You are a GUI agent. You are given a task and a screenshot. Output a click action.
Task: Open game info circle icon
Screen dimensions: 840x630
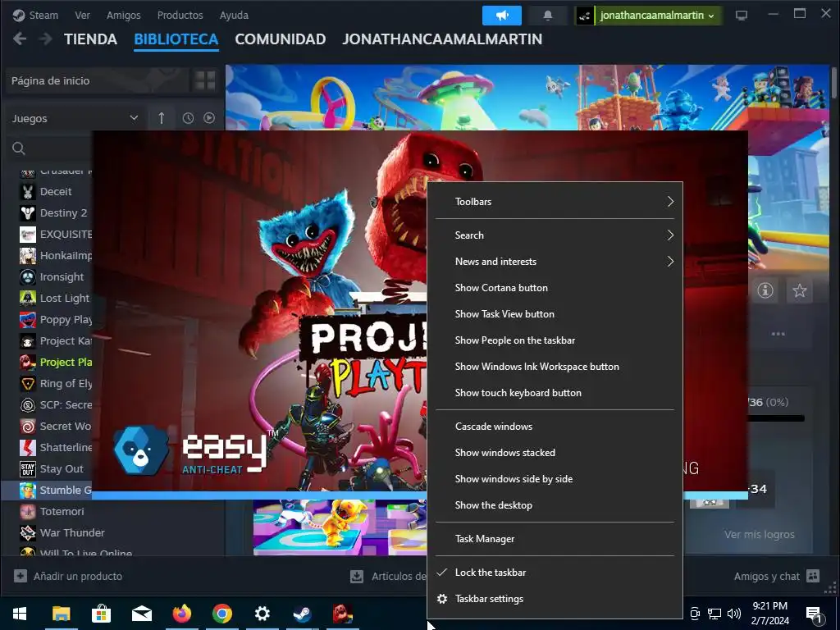pyautogui.click(x=765, y=290)
